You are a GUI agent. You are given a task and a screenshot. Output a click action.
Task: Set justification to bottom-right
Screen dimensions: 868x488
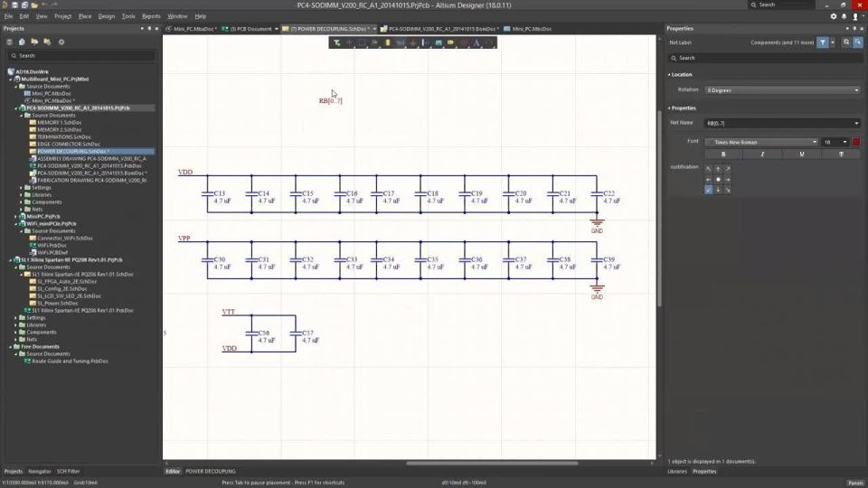pos(727,190)
